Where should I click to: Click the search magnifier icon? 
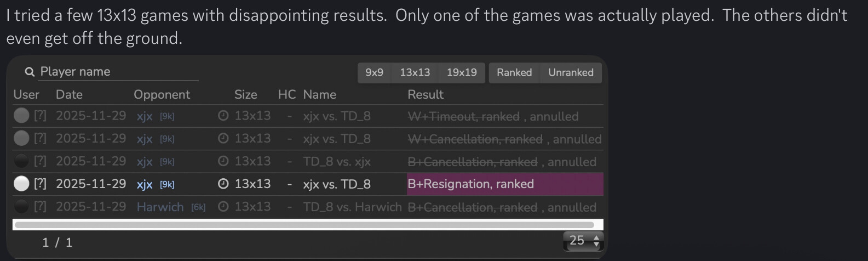tap(30, 72)
